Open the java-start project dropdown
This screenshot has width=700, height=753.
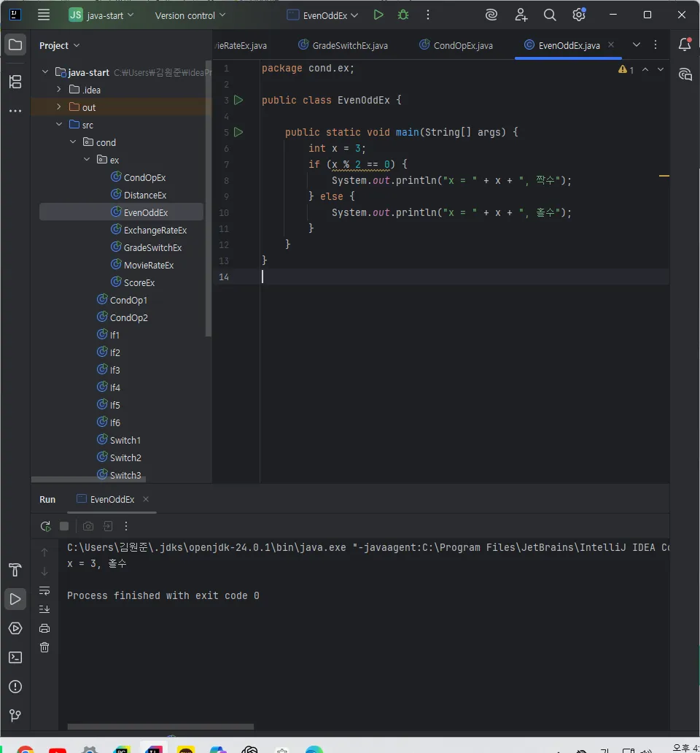click(x=101, y=15)
